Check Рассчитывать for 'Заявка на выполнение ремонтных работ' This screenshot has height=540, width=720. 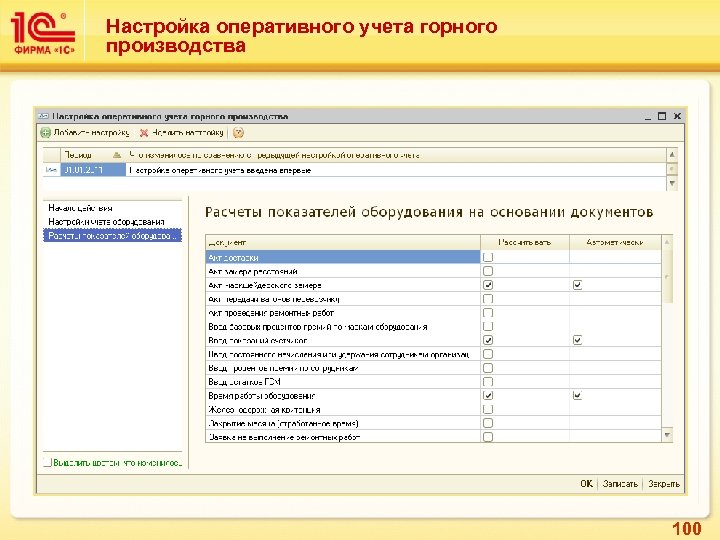(x=488, y=436)
